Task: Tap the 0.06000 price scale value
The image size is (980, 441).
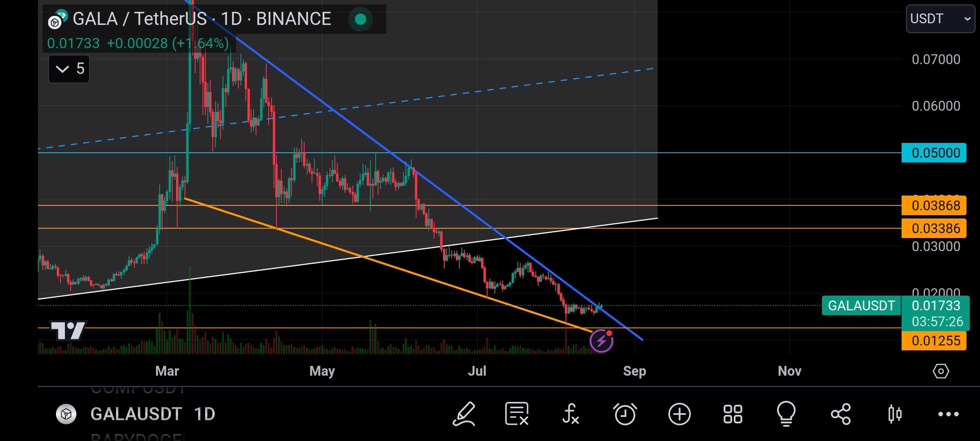Action: pyautogui.click(x=936, y=106)
